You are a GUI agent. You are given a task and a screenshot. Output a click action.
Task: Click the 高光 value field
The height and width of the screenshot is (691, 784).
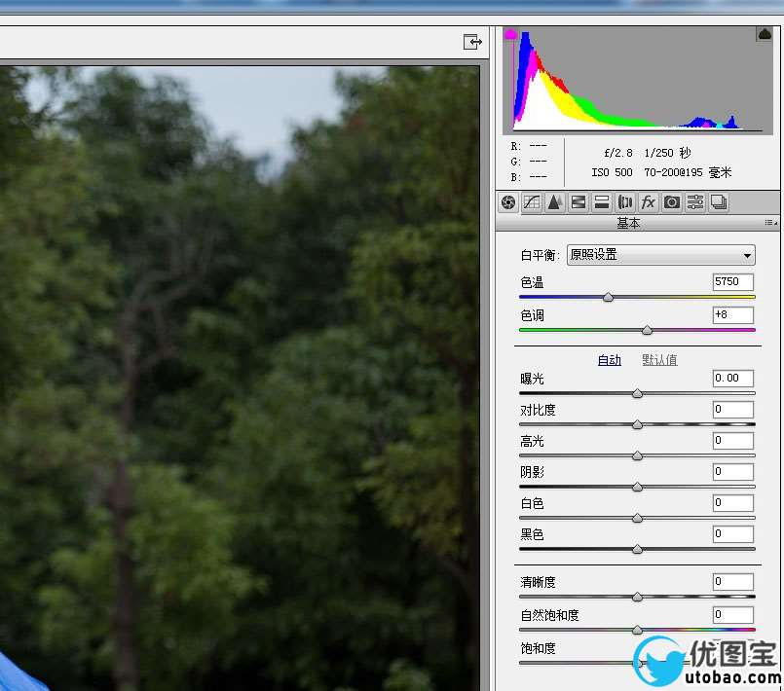click(733, 441)
